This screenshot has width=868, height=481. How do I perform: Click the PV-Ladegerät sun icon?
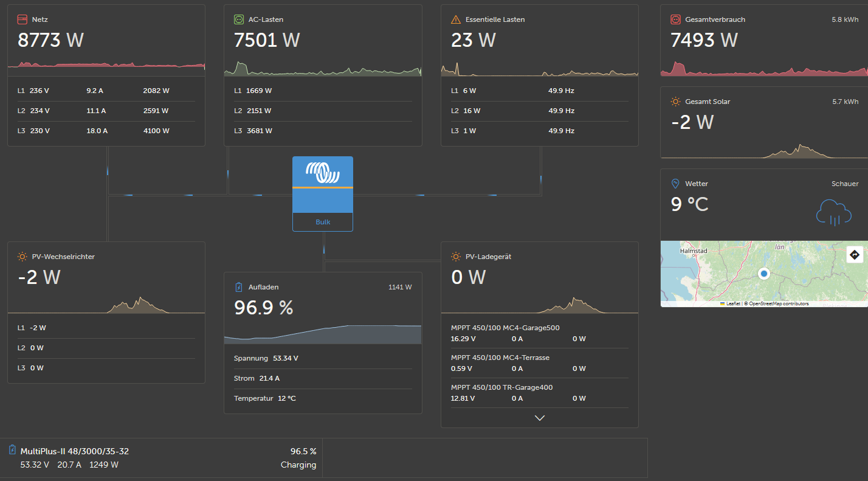click(456, 257)
